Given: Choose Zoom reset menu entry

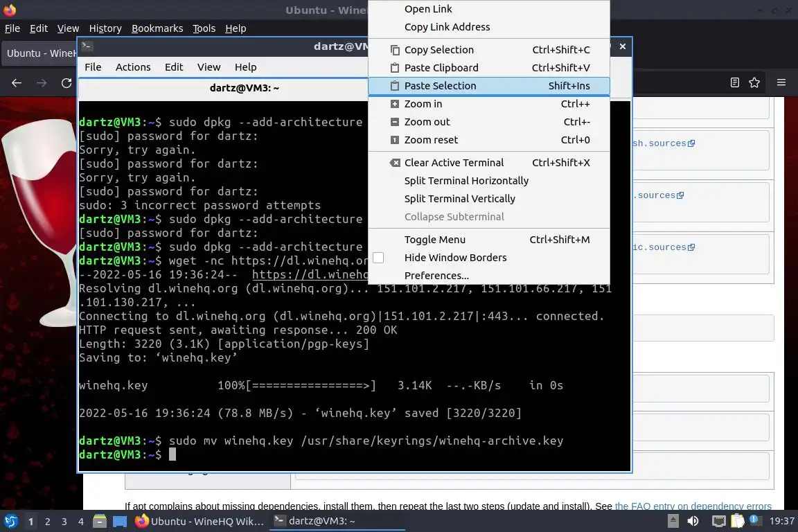Looking at the screenshot, I should point(488,140).
